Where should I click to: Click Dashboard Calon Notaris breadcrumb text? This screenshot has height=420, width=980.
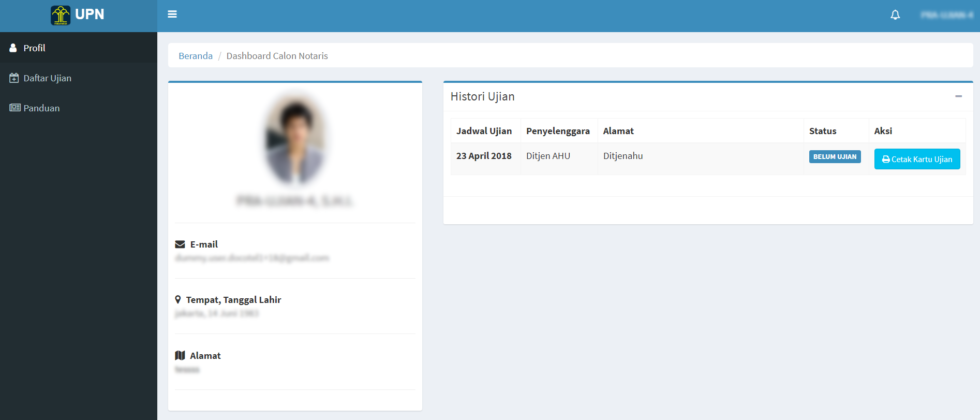[277, 56]
